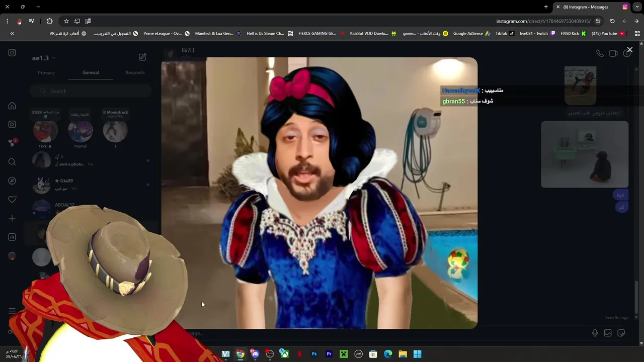Open the KickBot VOD Downloader bookmark
Viewport: 644px width, 362px height.
click(x=373, y=34)
